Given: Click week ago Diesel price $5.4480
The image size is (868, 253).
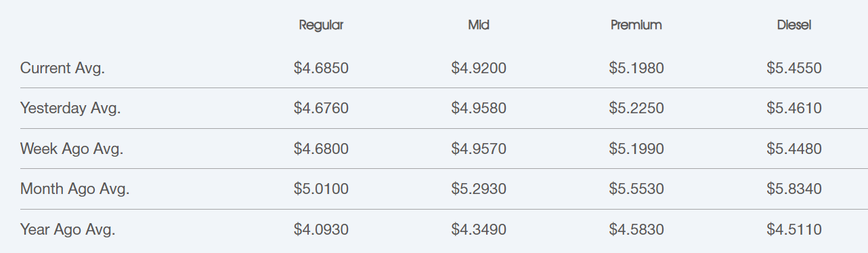Looking at the screenshot, I should click(x=794, y=149).
